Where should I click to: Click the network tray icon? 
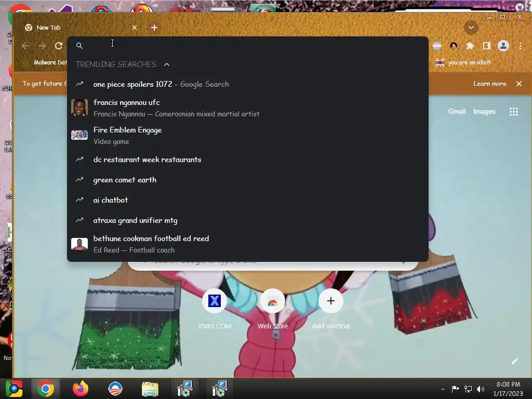click(x=468, y=389)
